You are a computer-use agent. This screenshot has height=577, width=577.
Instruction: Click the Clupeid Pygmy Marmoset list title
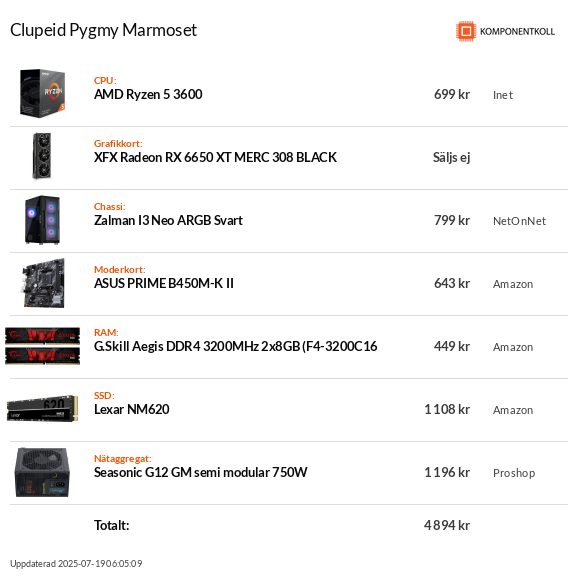(x=103, y=30)
